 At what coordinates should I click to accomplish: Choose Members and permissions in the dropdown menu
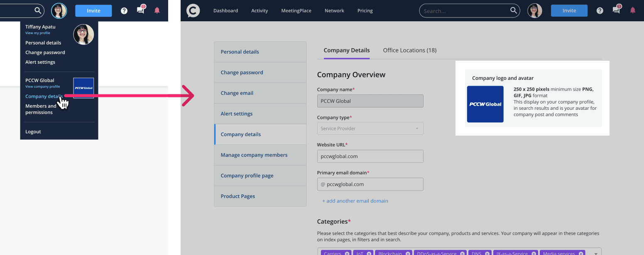[x=41, y=109]
